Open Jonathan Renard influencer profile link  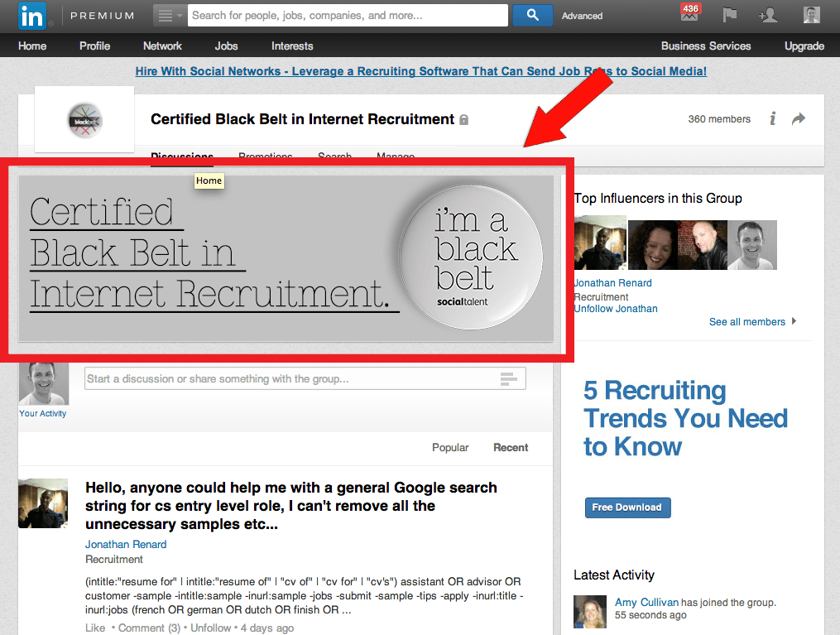pyautogui.click(x=613, y=283)
